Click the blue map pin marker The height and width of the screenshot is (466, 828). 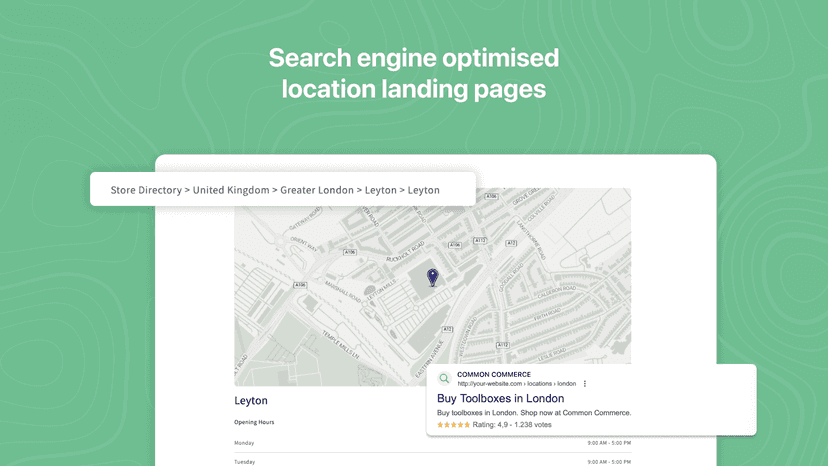[432, 277]
